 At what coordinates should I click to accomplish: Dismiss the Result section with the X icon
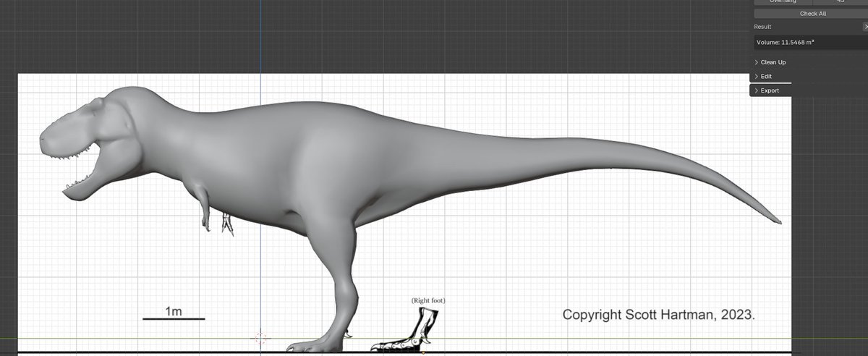tap(864, 27)
